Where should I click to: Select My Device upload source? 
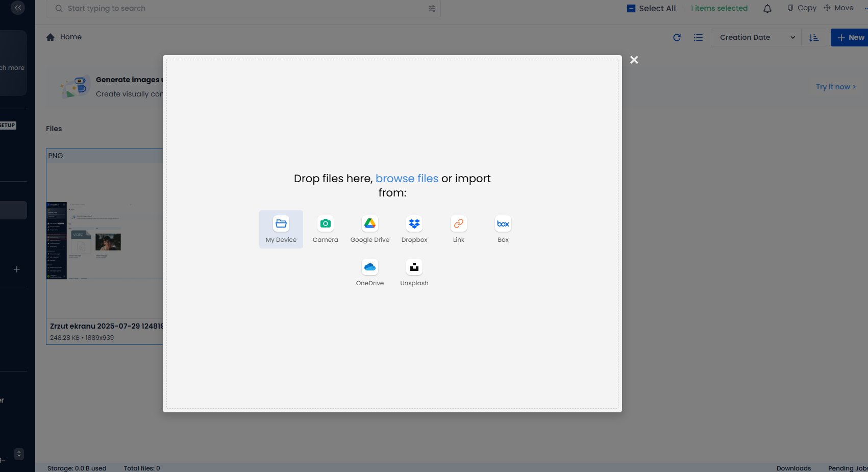[281, 229]
